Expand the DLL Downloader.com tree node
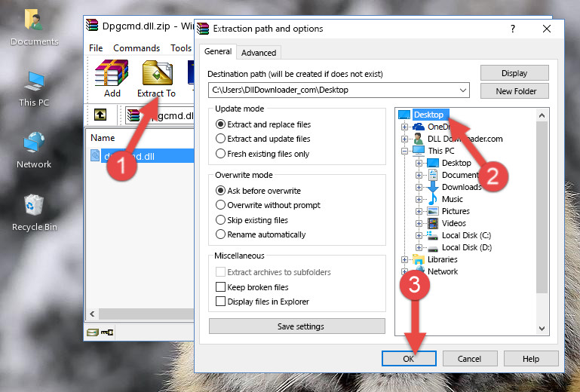 (x=404, y=139)
